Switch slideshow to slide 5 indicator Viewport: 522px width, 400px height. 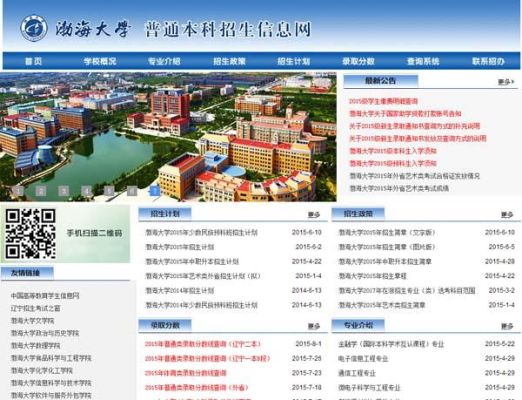click(109, 191)
